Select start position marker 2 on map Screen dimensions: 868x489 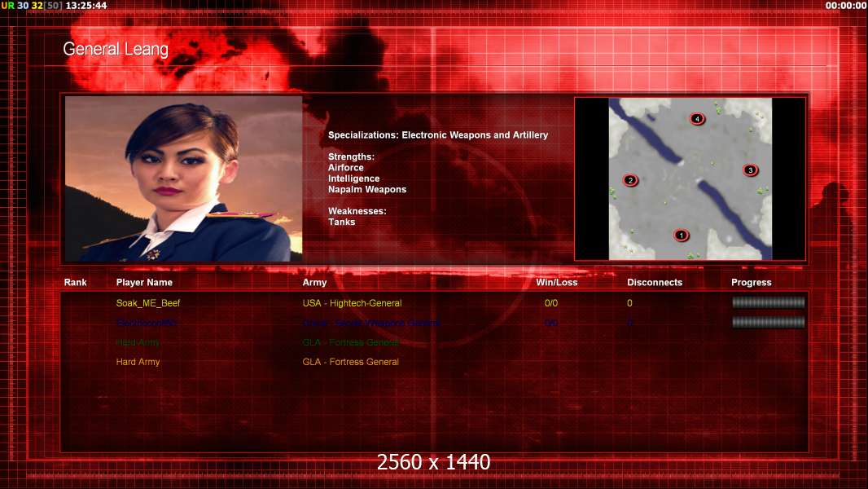point(630,180)
